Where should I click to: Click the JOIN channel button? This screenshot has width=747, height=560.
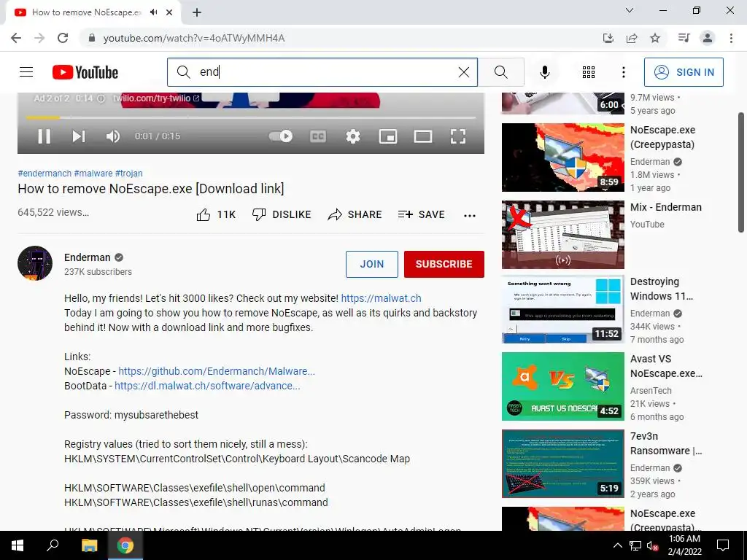click(x=371, y=264)
